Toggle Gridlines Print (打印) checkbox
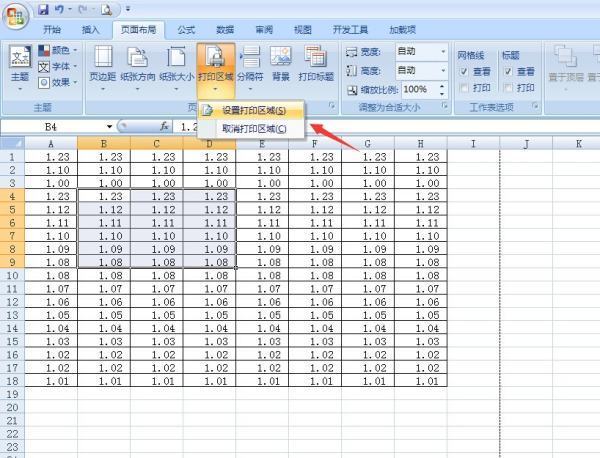The image size is (600, 458). tap(464, 88)
